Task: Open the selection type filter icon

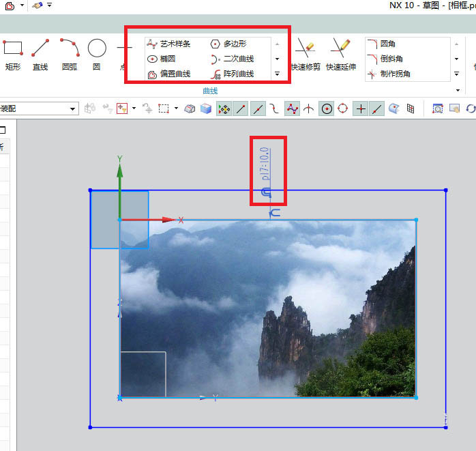Action: pos(122,108)
